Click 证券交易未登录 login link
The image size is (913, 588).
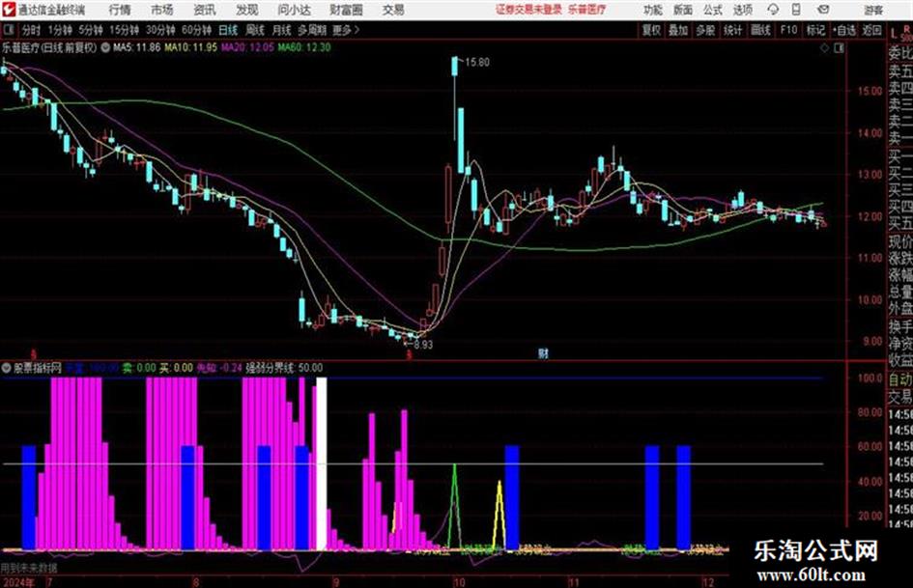click(528, 10)
